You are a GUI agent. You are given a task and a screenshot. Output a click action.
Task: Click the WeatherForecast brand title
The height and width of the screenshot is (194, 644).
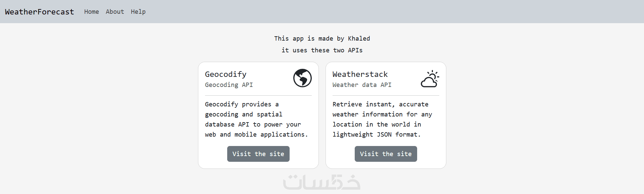pyautogui.click(x=39, y=12)
